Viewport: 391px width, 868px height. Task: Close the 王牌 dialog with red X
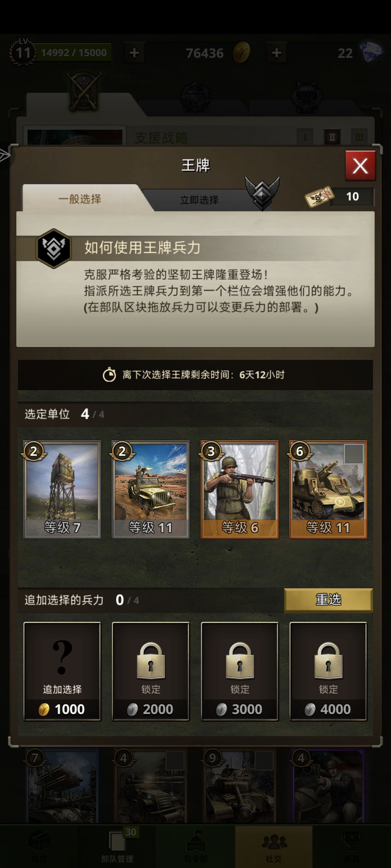360,165
